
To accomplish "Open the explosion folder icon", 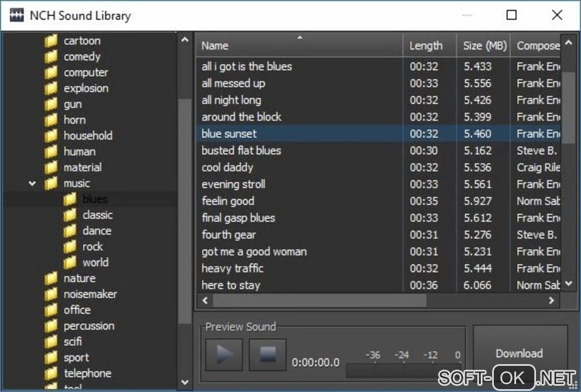I will 51,88.
